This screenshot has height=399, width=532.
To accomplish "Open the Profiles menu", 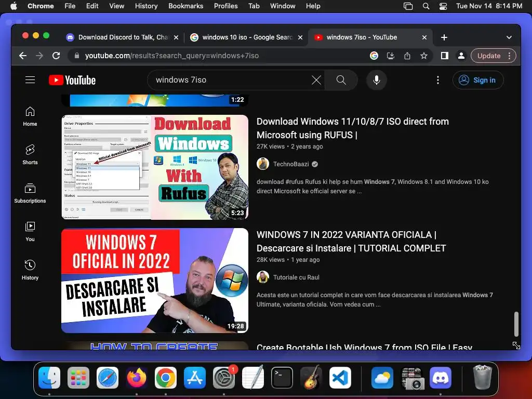I will pyautogui.click(x=225, y=6).
